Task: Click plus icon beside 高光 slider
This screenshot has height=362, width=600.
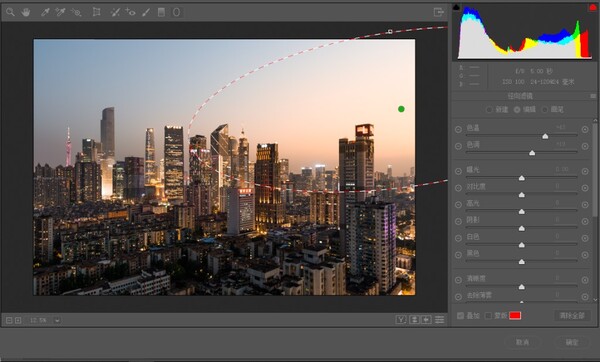Action: coord(585,205)
